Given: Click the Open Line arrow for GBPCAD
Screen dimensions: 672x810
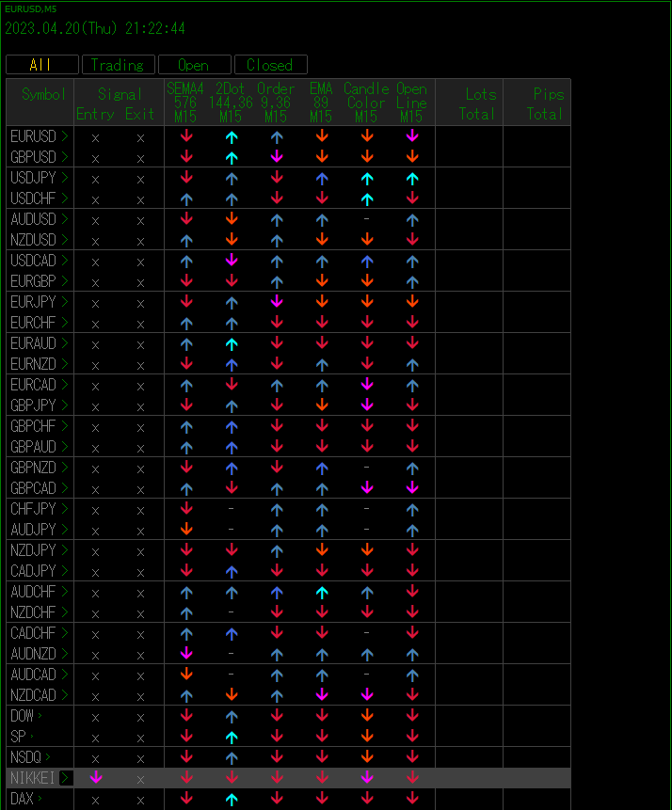Looking at the screenshot, I should click(412, 487).
